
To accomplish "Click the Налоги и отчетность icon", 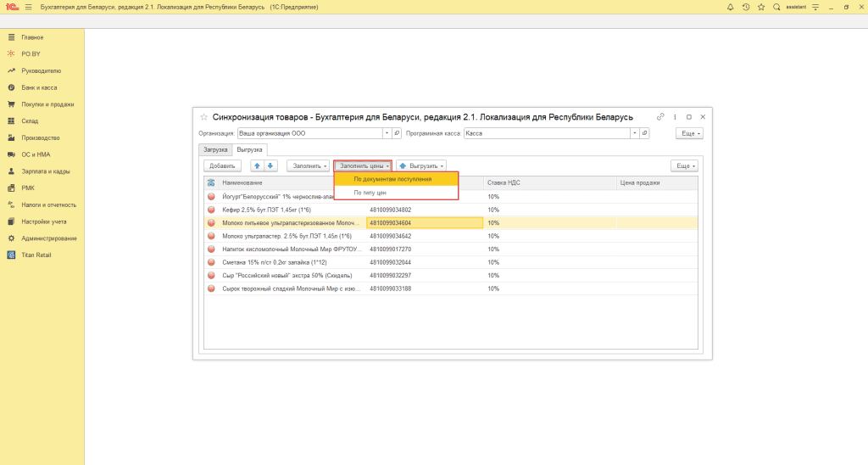I will point(11,204).
